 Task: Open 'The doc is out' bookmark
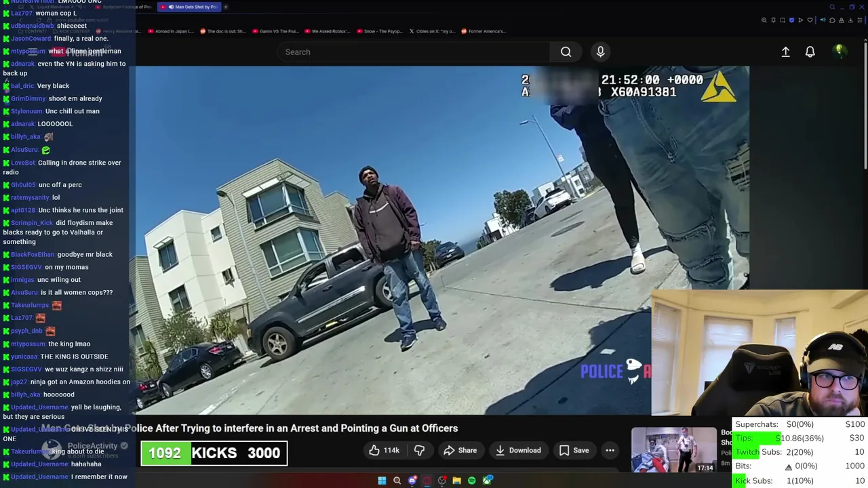(x=223, y=31)
